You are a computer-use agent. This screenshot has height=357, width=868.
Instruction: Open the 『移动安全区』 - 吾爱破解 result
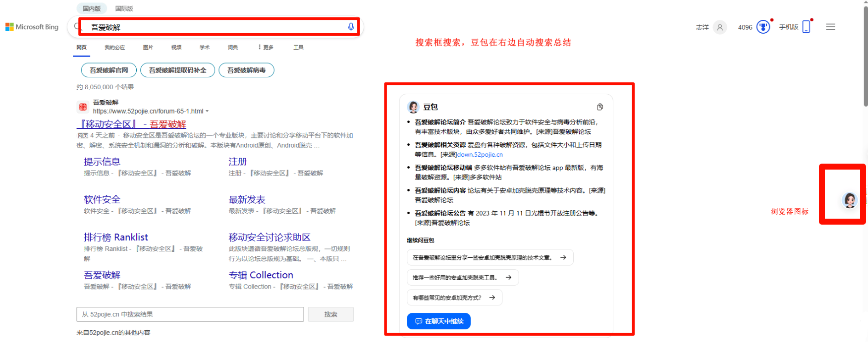[132, 124]
